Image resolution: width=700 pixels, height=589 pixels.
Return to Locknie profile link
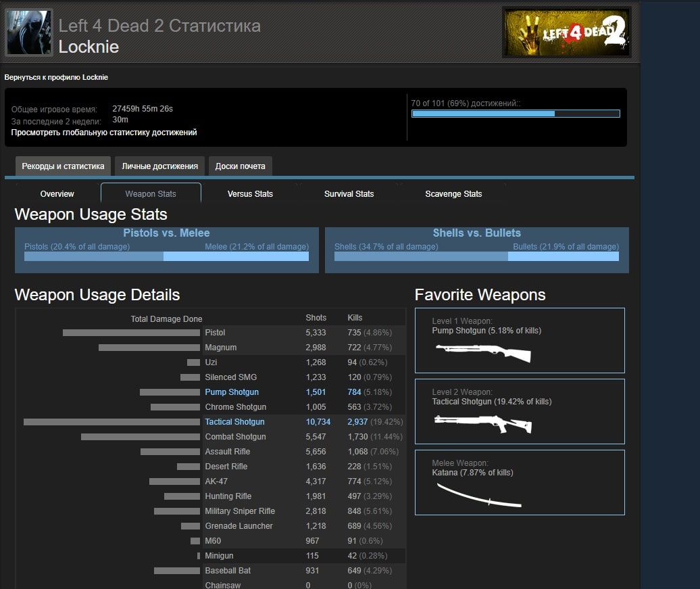[x=56, y=77]
